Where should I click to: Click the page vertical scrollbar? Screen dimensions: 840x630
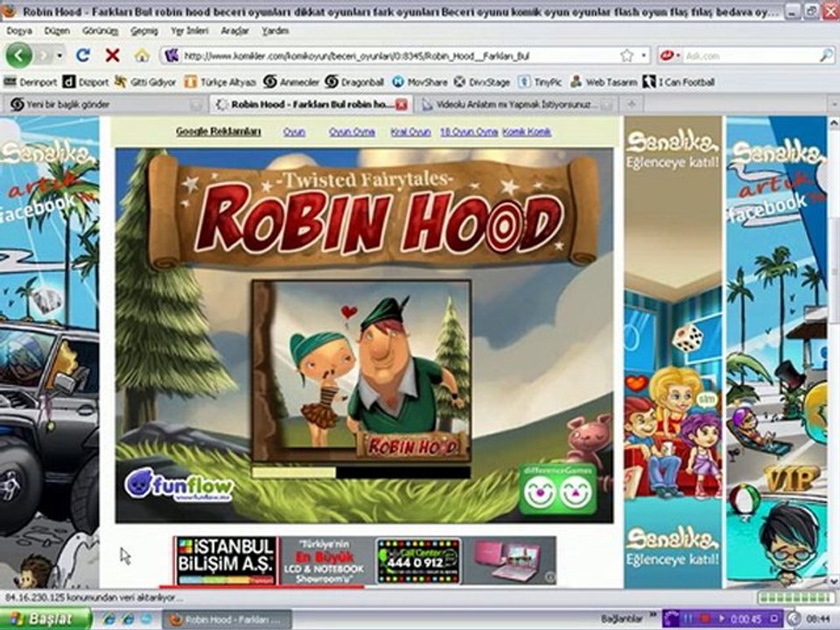click(x=834, y=352)
